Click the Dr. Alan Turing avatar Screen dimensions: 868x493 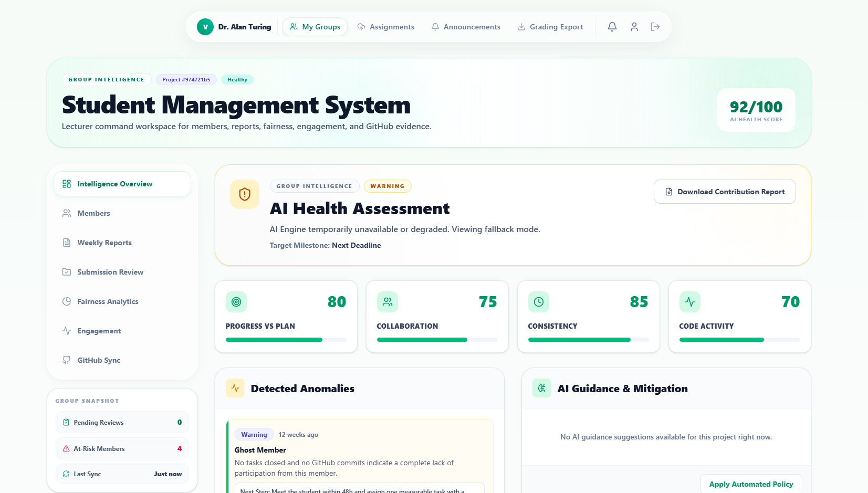205,27
